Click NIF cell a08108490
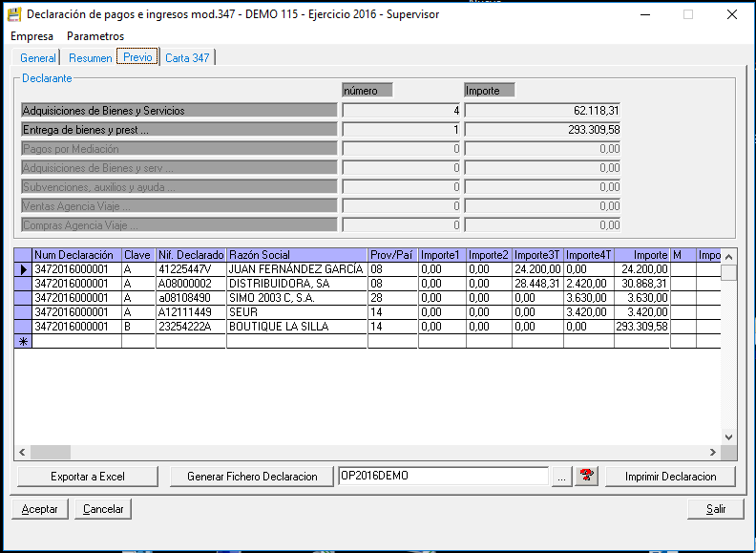756x553 pixels. pos(191,298)
